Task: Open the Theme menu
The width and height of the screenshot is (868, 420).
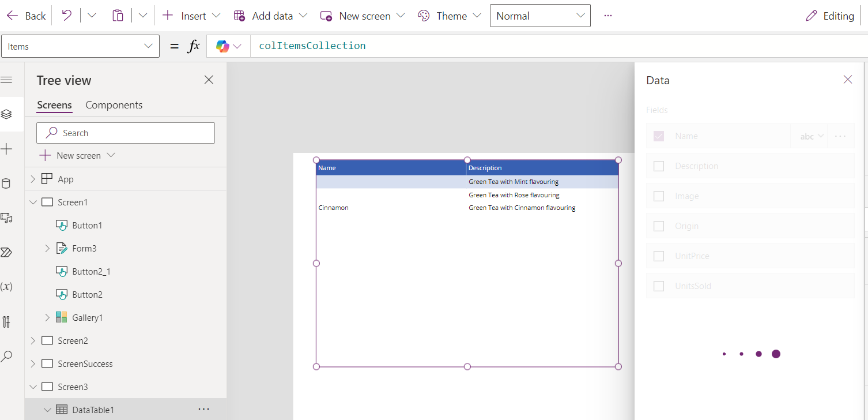Action: 449,16
